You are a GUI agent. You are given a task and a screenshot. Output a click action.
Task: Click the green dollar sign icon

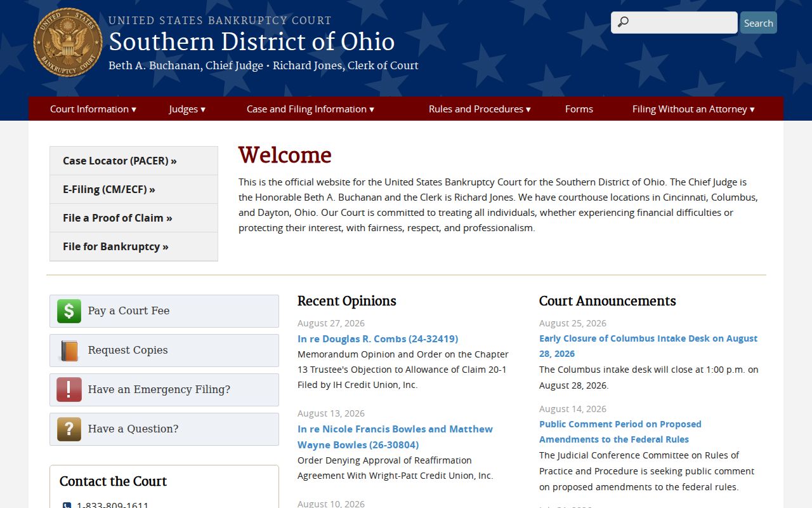[69, 311]
